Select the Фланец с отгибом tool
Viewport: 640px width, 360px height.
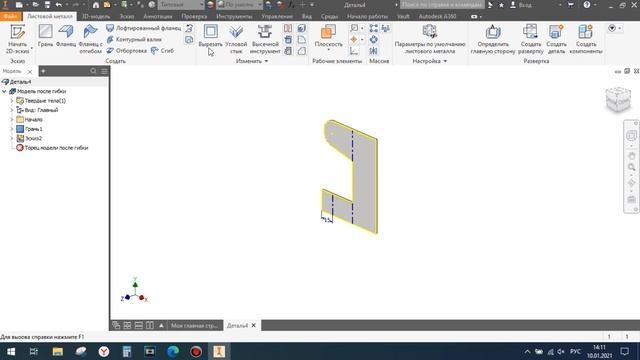click(x=90, y=39)
